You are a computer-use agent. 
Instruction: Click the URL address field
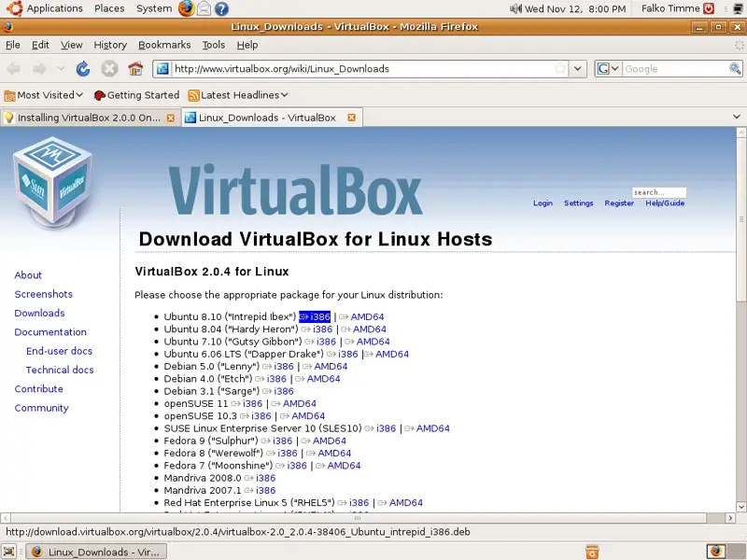362,68
